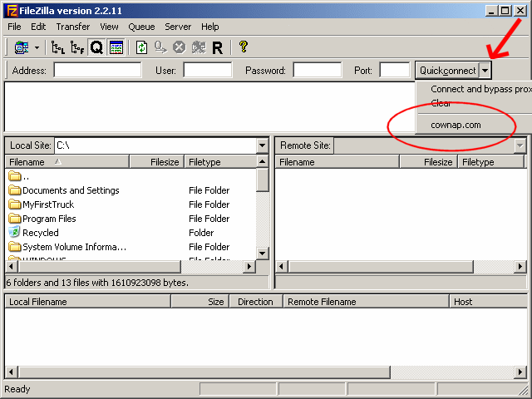The image size is (532, 399).
Task: Expand the Site Manager dropdown arrow
Action: (x=36, y=47)
